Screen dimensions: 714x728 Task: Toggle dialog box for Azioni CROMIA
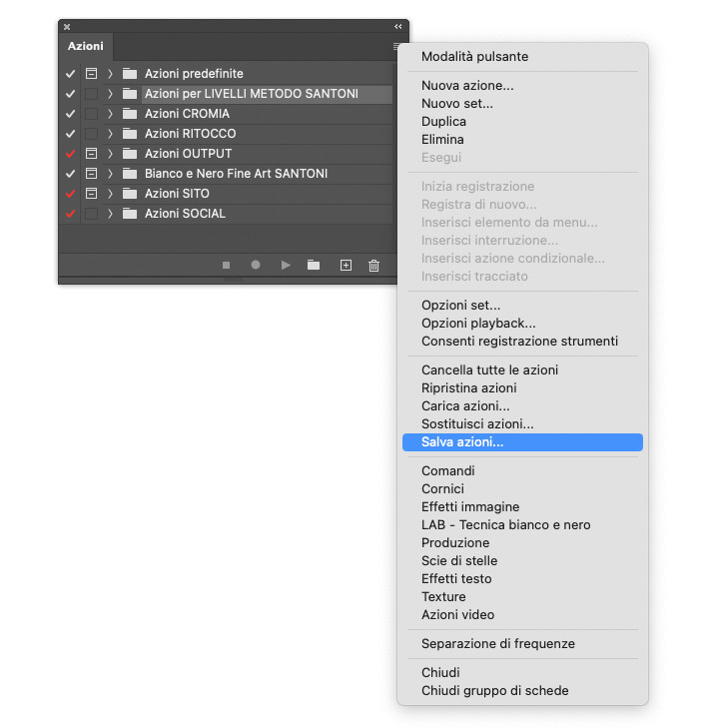tap(91, 114)
